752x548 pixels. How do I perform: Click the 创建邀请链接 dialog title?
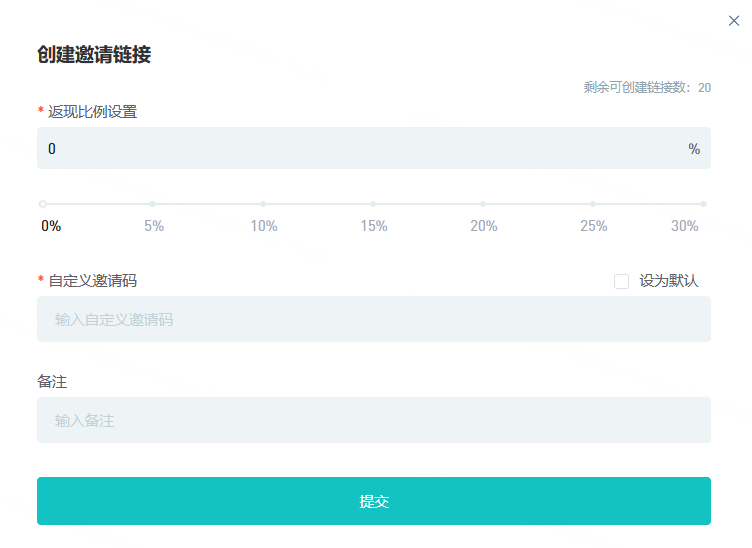coord(94,55)
